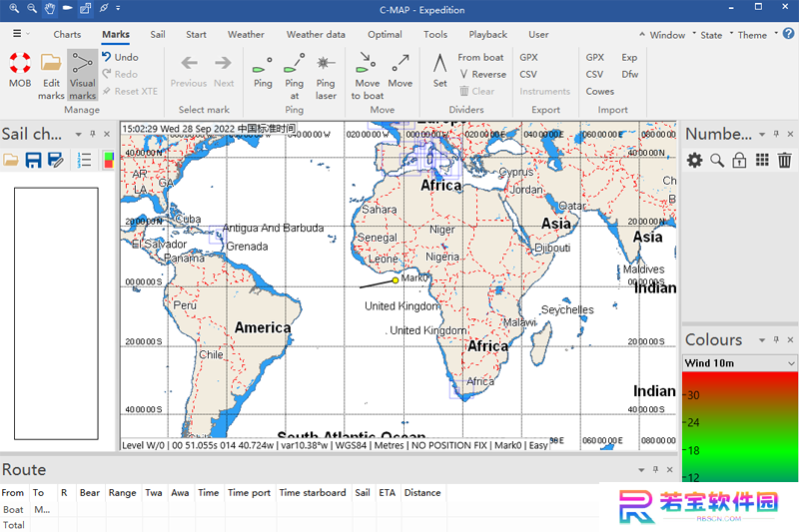799x532 pixels.
Task: Click zoom out icon in title bar
Action: pos(32,8)
